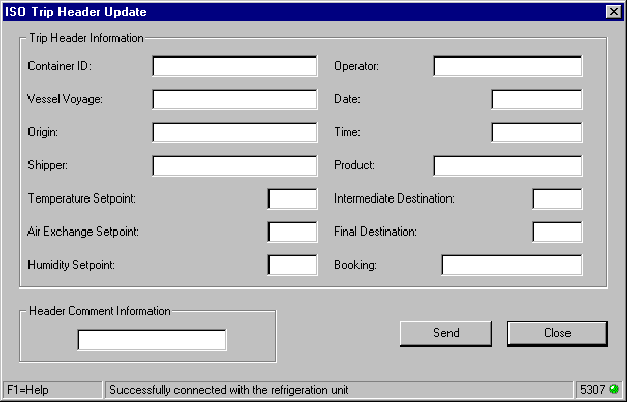Focus the Header Comment Information box
This screenshot has height=404, width=629.
[x=152, y=340]
